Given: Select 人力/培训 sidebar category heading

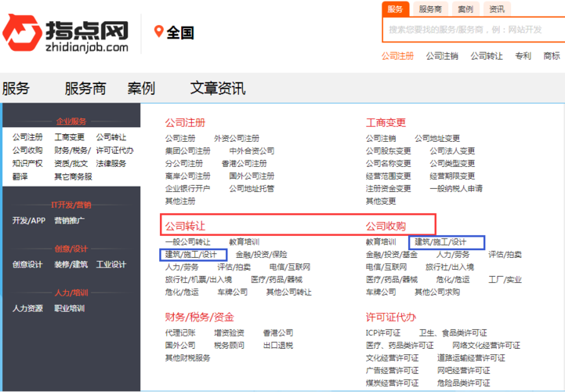Looking at the screenshot, I should (x=71, y=292).
